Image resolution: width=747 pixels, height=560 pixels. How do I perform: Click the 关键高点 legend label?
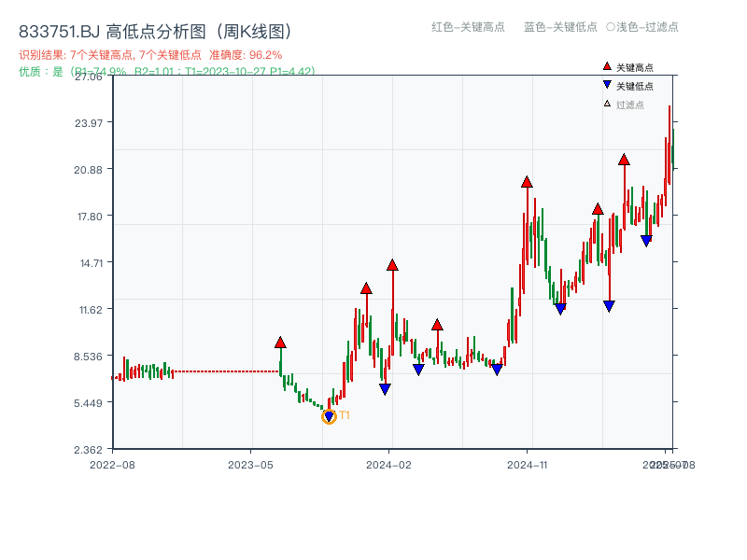(635, 67)
